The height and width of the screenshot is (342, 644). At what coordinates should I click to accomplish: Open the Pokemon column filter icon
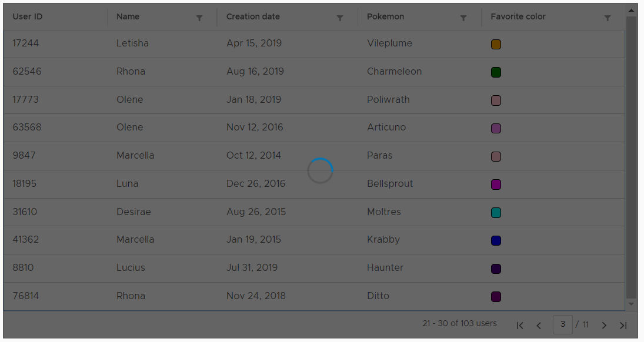463,18
